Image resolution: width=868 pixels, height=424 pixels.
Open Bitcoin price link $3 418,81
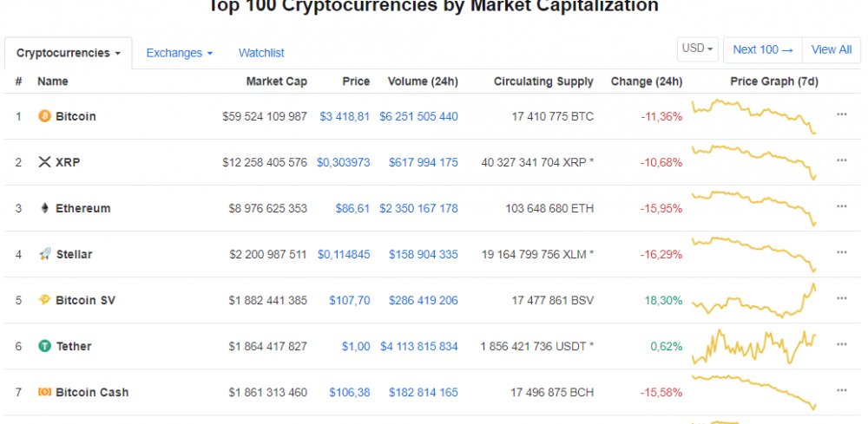pyautogui.click(x=345, y=117)
